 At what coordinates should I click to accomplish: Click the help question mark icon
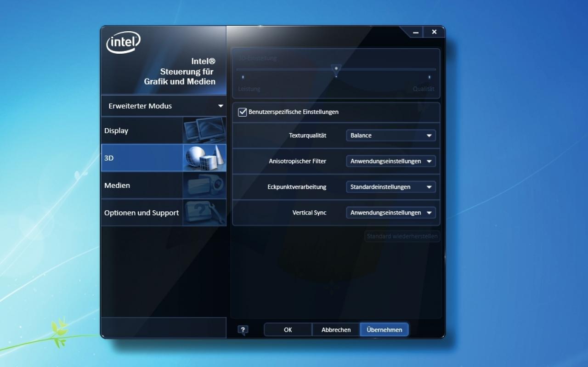(243, 330)
